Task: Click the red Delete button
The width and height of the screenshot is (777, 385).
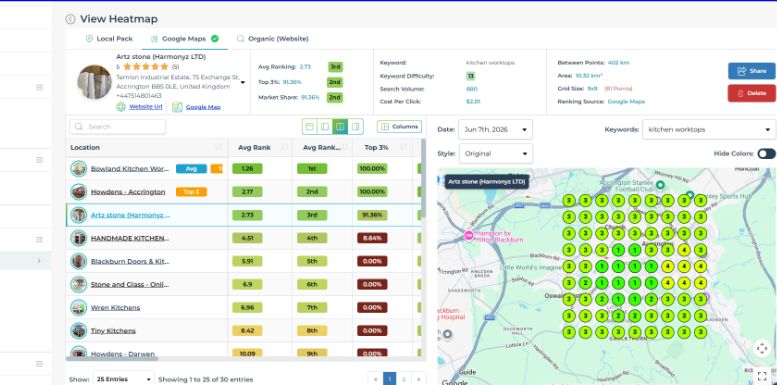Action: click(752, 93)
